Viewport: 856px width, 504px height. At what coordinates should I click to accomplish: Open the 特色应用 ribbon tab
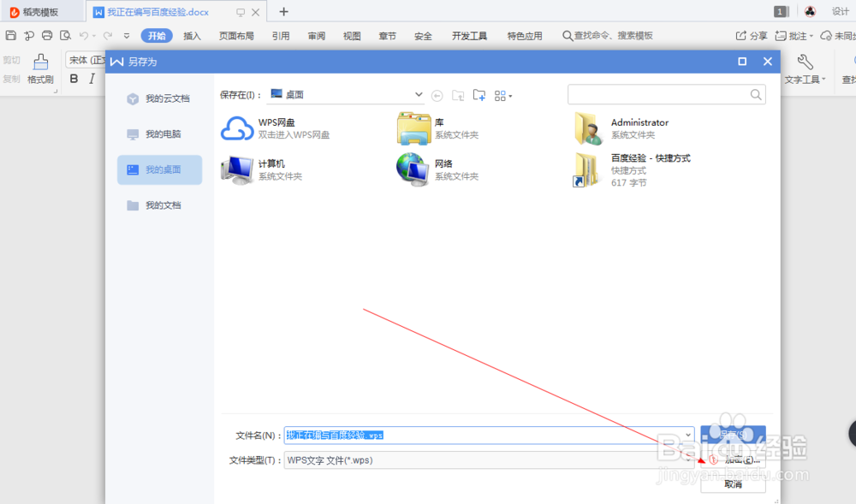(x=525, y=36)
